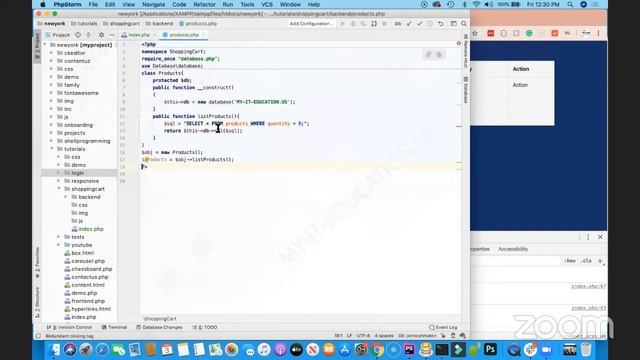Viewport: 640px width, 360px height.
Task: Open the Project view dropdown in panel header
Action: coord(58,35)
